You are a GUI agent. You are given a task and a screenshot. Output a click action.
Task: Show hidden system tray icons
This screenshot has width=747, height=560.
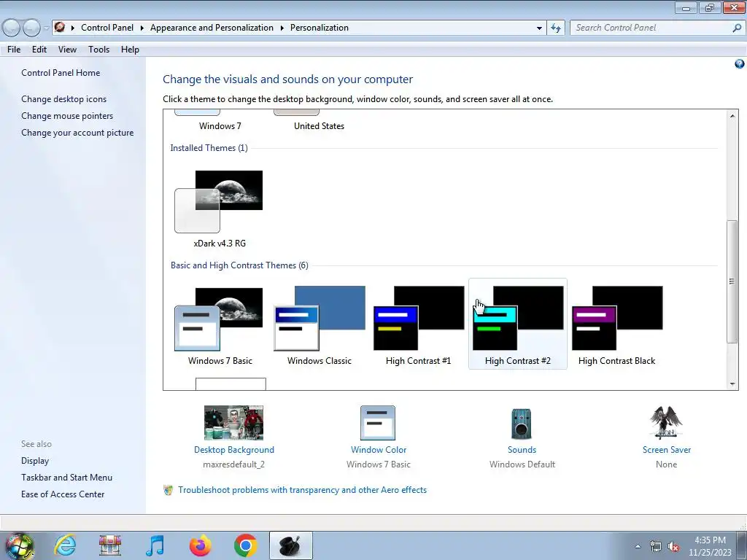638,546
